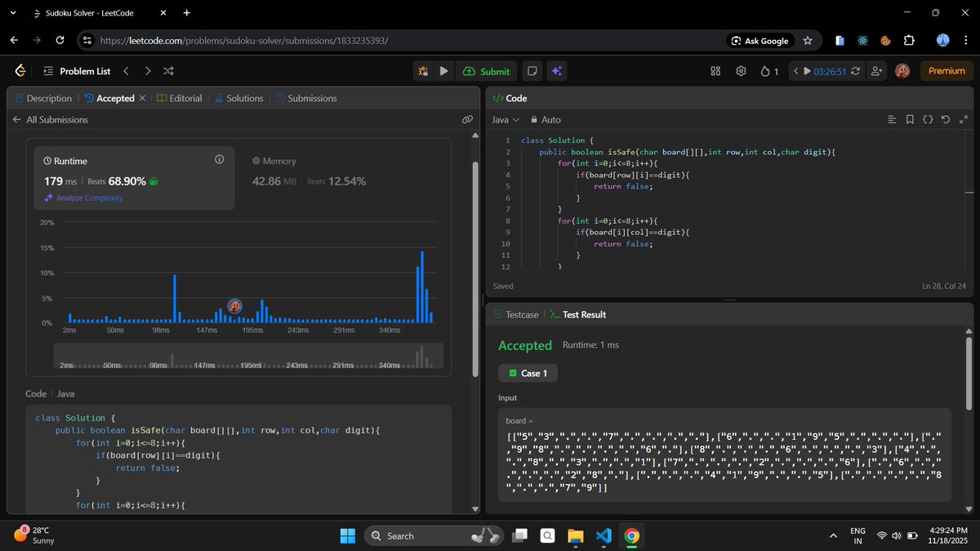Open the Auto save-mode dropdown
This screenshot has height=551, width=980.
tap(547, 119)
